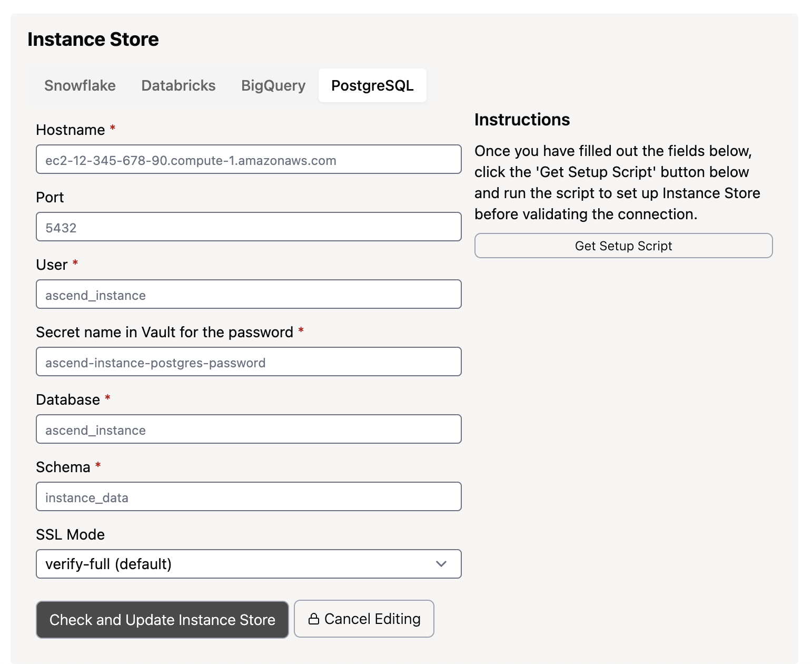
Task: Open the SSL Mode dropdown
Action: (249, 564)
